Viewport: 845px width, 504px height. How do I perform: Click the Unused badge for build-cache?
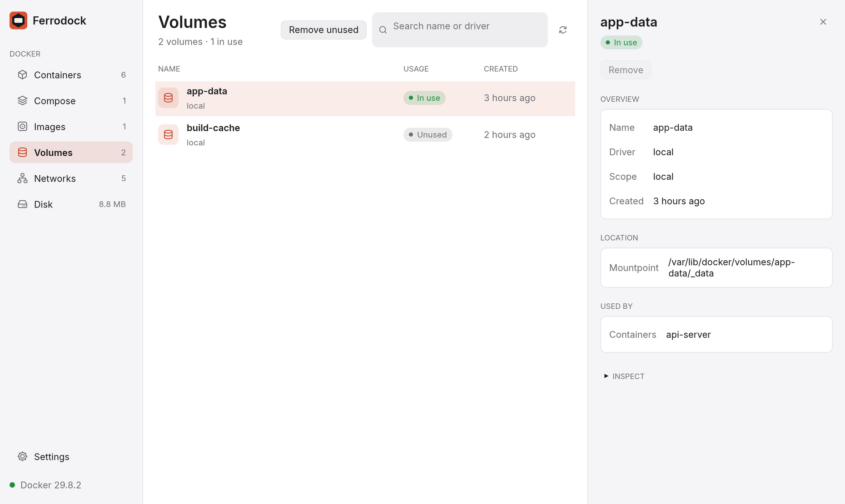click(x=427, y=134)
